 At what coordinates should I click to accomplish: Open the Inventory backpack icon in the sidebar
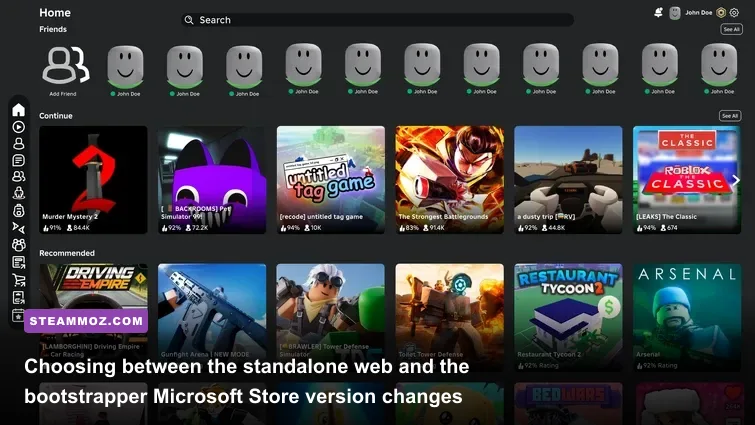(x=18, y=210)
